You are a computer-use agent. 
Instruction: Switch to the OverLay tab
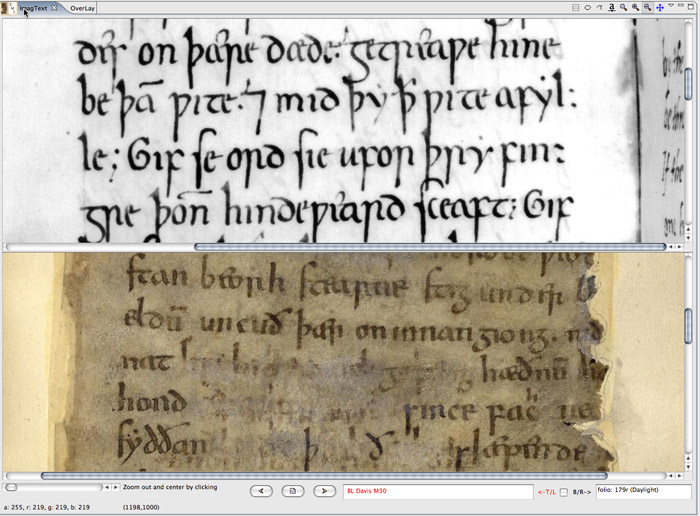click(x=83, y=8)
